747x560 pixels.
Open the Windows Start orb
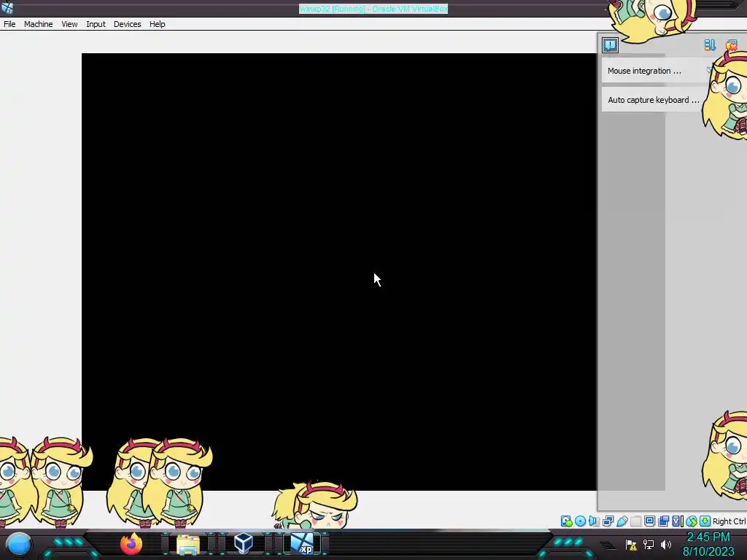pos(19,544)
